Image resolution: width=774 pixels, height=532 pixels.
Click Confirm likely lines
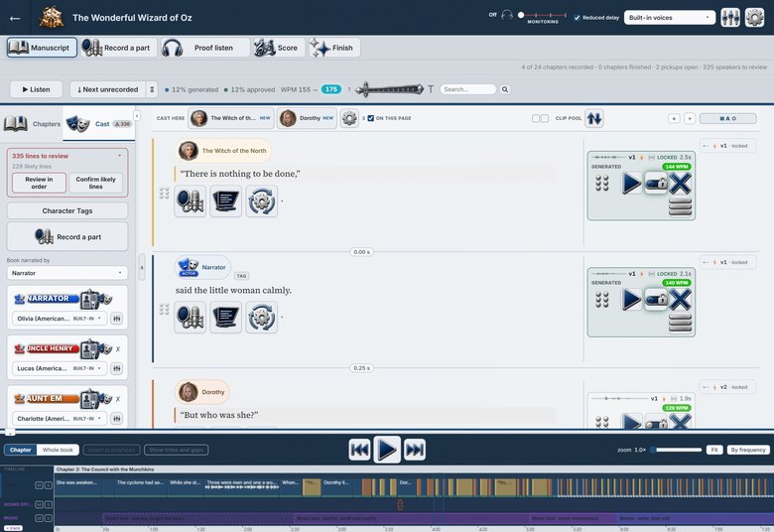tap(96, 183)
